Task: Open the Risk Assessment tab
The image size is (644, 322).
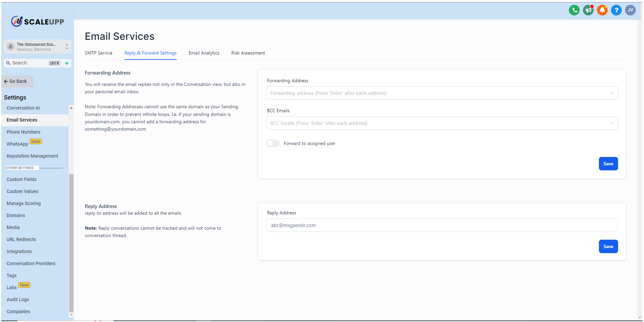Action: click(x=248, y=53)
